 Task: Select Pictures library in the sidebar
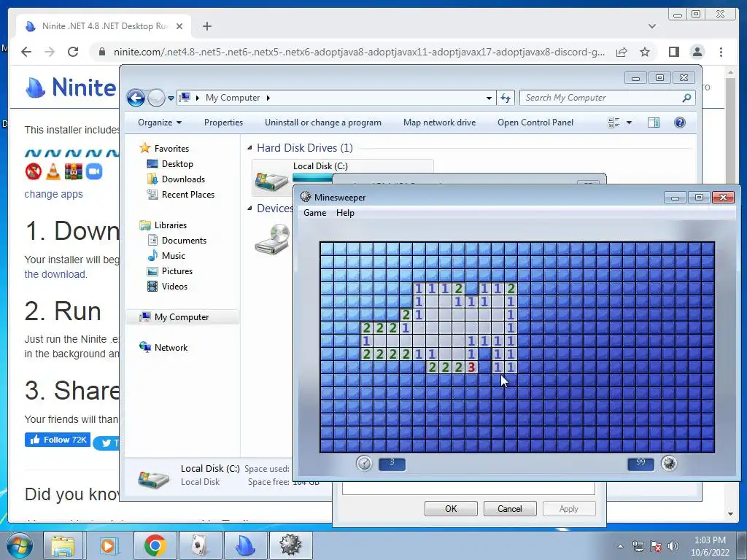177,271
